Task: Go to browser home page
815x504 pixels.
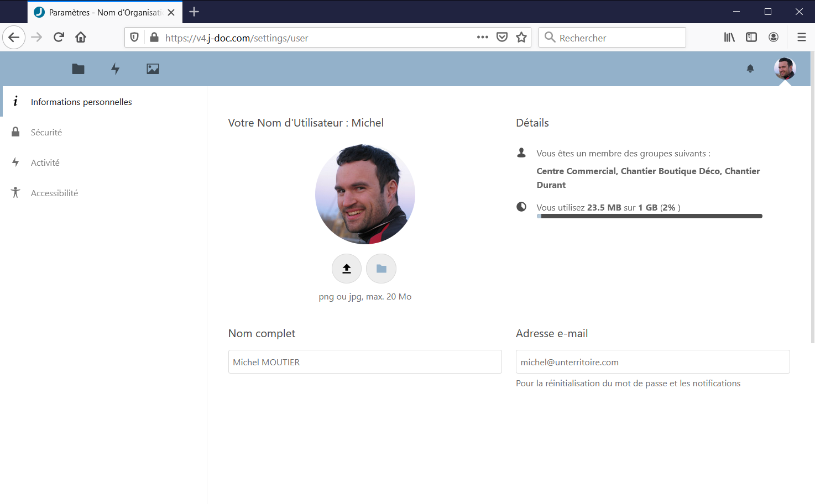Action: (x=81, y=38)
